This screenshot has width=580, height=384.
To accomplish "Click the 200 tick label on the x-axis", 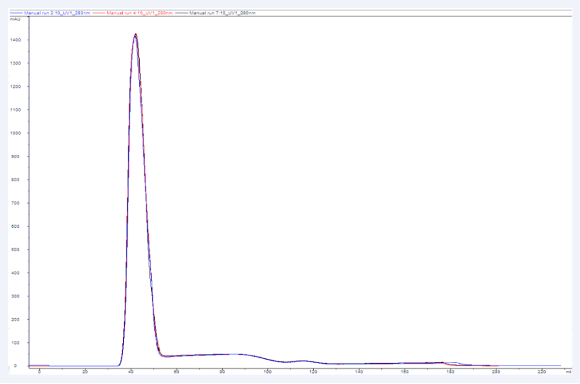I will pos(496,371).
